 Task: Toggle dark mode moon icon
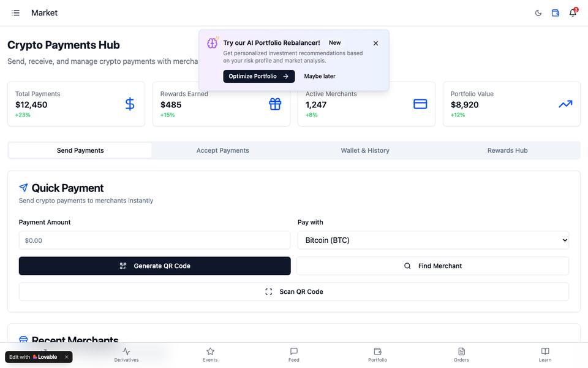point(538,13)
